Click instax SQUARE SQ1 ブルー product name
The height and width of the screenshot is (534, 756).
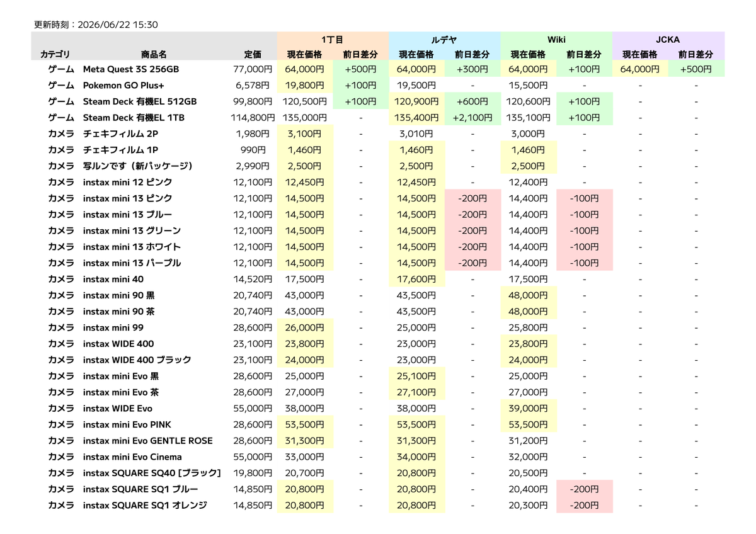click(140, 489)
